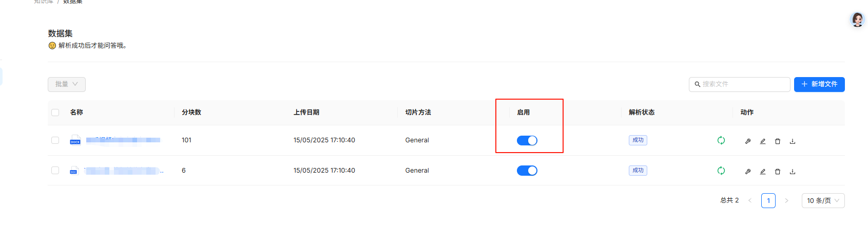The height and width of the screenshot is (242, 868).
Task: Click upload date of 101-chunk document
Action: click(324, 140)
